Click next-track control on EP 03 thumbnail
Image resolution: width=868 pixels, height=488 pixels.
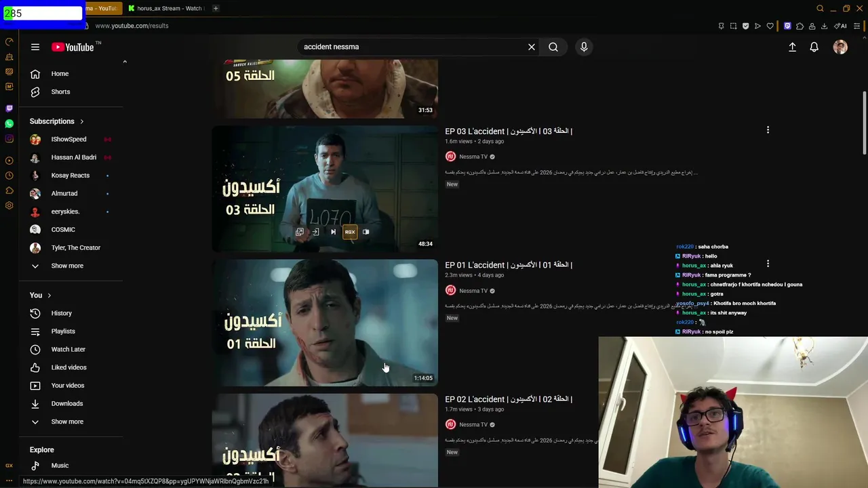[x=333, y=232]
